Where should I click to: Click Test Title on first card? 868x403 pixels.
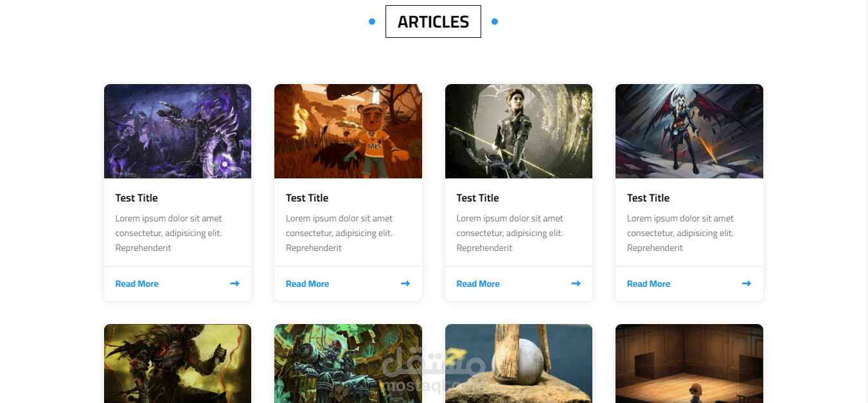[136, 198]
